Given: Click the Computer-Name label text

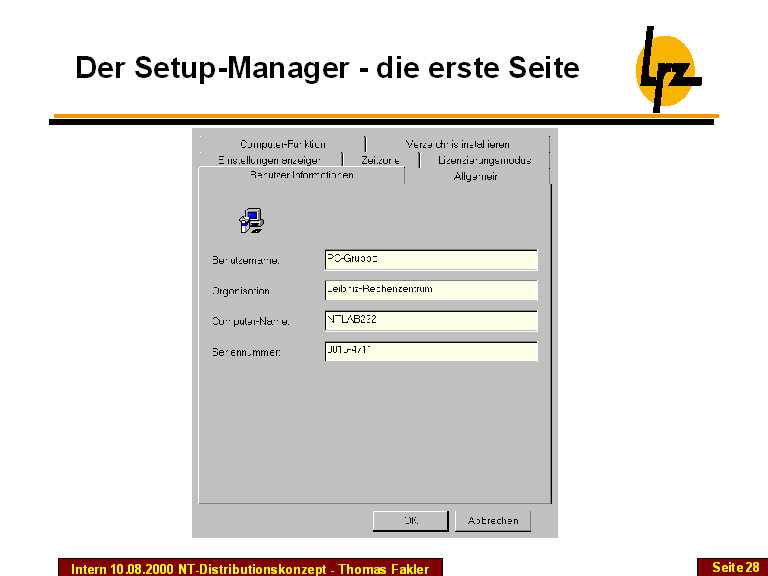Looking at the screenshot, I should click(250, 322).
